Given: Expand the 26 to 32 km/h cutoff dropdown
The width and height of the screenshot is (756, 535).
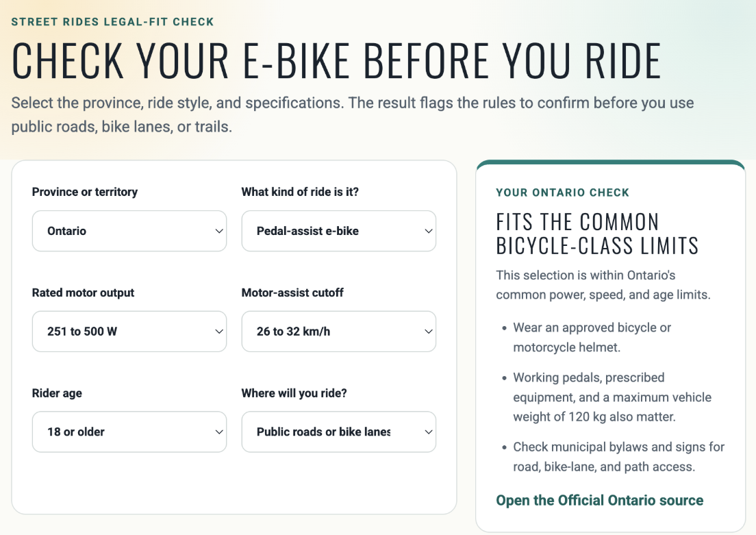Looking at the screenshot, I should tap(338, 332).
